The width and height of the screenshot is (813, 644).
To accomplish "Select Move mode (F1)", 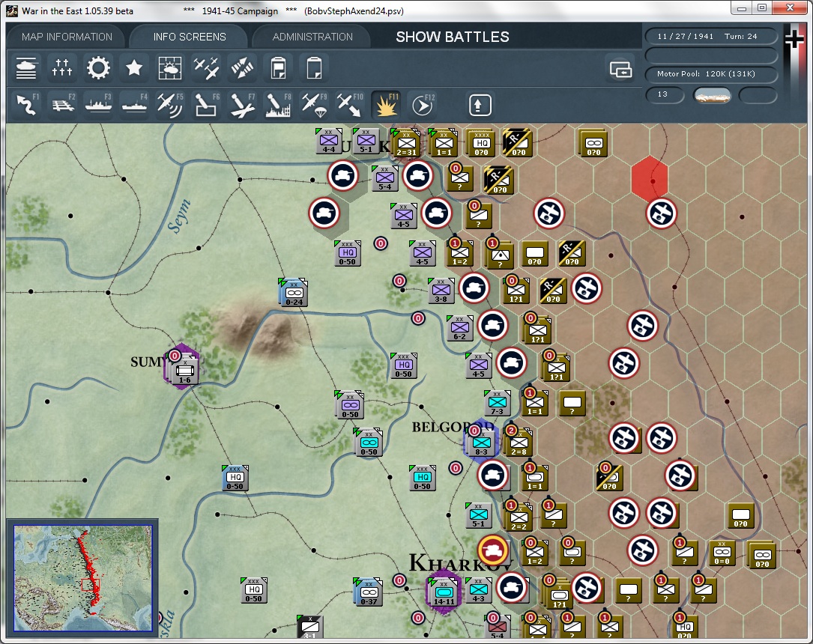I will (27, 105).
